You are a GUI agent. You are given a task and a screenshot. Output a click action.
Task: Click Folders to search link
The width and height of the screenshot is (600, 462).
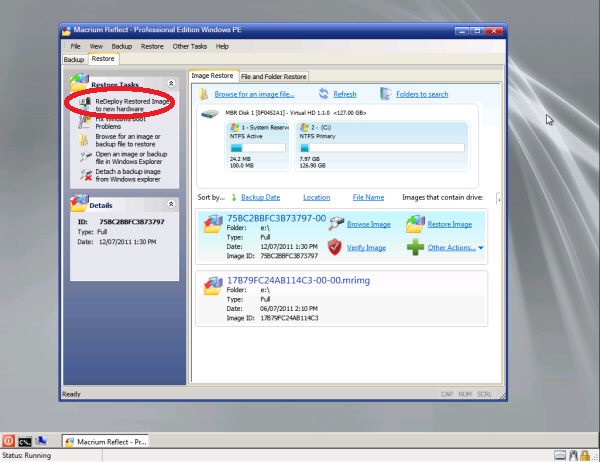click(422, 94)
